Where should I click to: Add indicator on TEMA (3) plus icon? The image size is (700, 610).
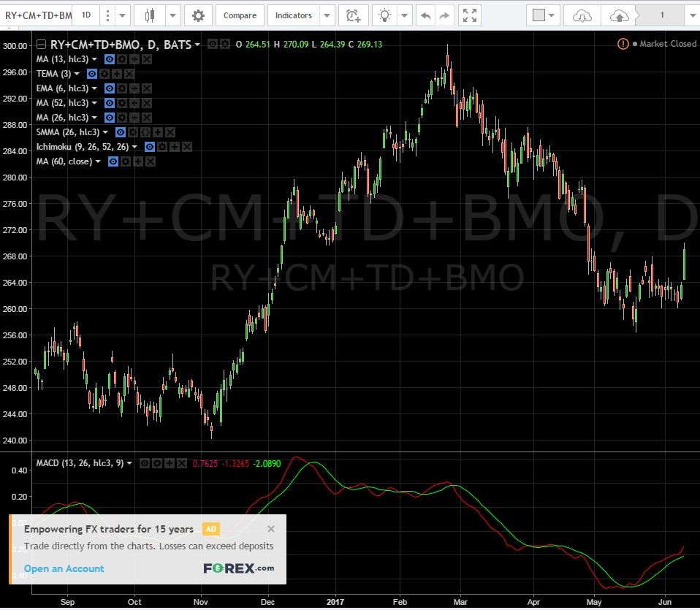(x=117, y=74)
